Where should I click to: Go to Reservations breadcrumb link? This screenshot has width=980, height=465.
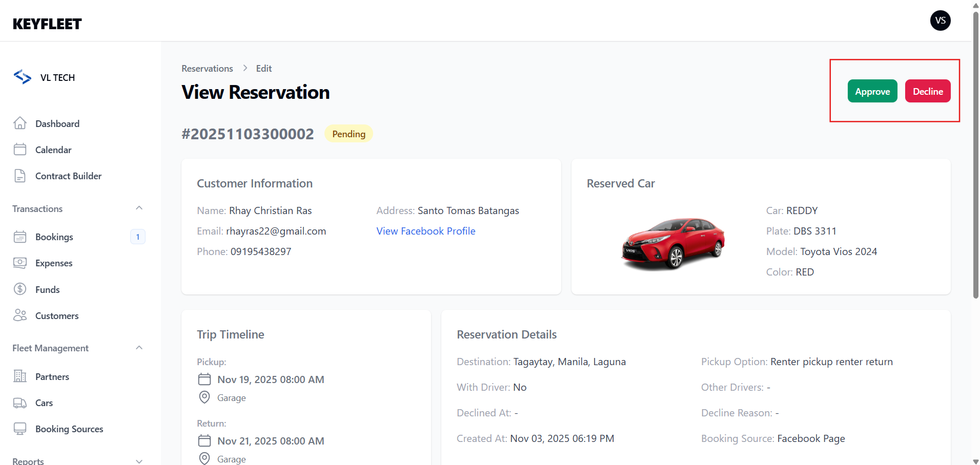click(x=207, y=69)
